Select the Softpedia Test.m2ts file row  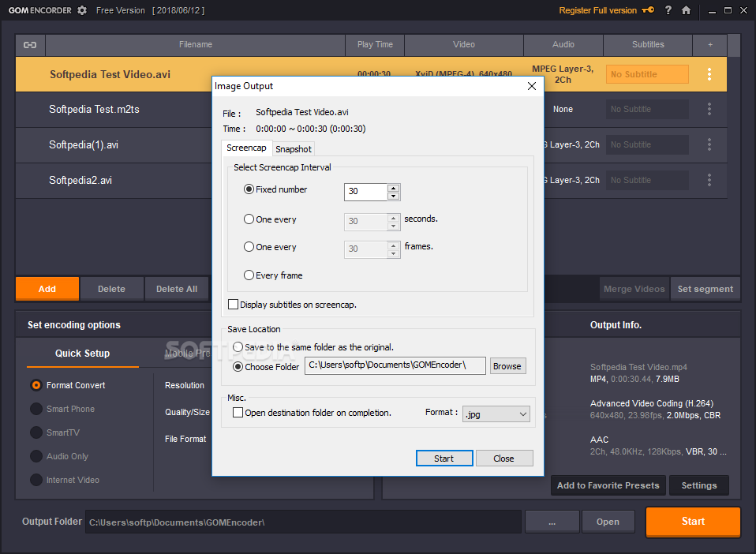pyautogui.click(x=114, y=110)
